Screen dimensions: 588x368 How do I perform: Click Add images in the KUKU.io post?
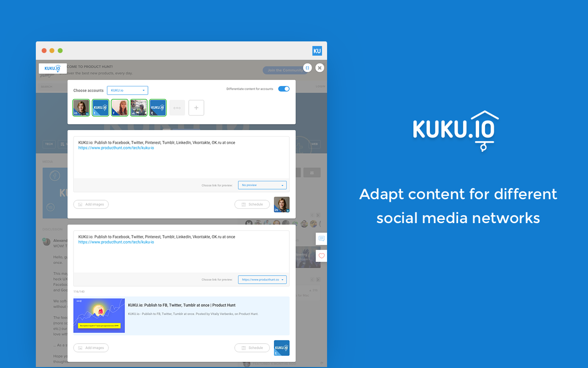click(x=91, y=348)
